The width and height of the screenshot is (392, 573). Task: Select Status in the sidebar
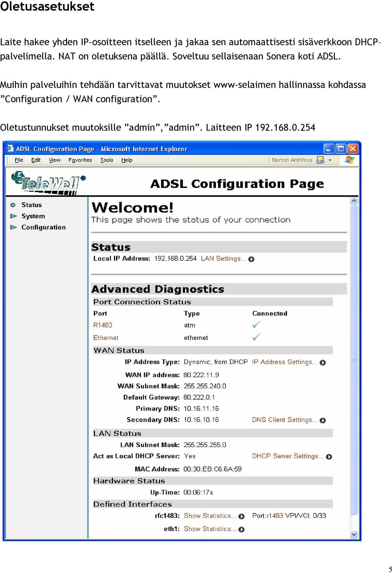click(31, 205)
